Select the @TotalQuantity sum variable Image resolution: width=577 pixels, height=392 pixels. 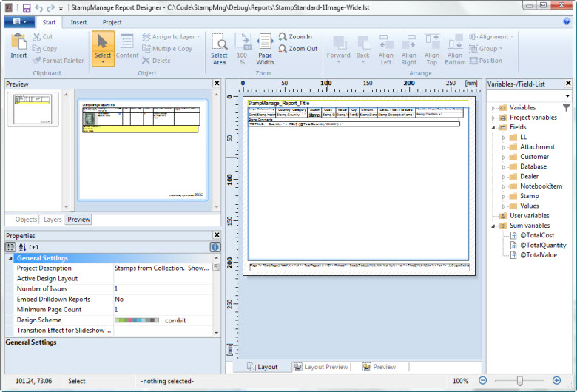pos(543,245)
